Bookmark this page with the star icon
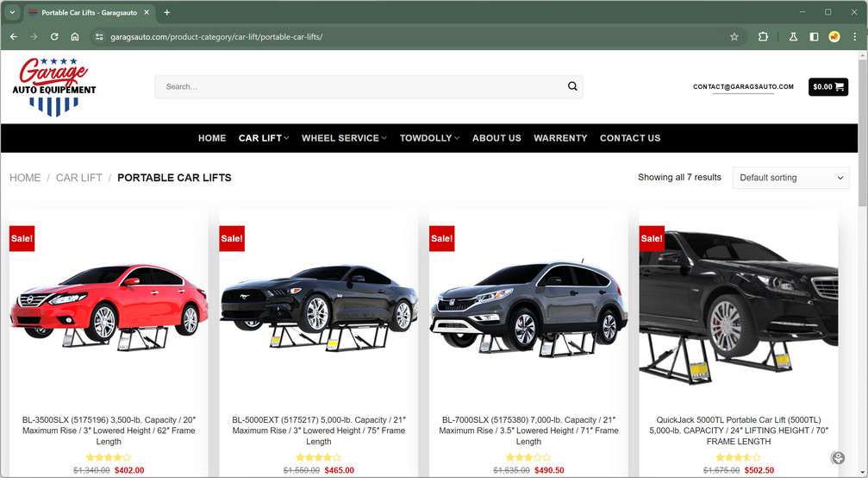This screenshot has width=868, height=478. click(x=734, y=36)
